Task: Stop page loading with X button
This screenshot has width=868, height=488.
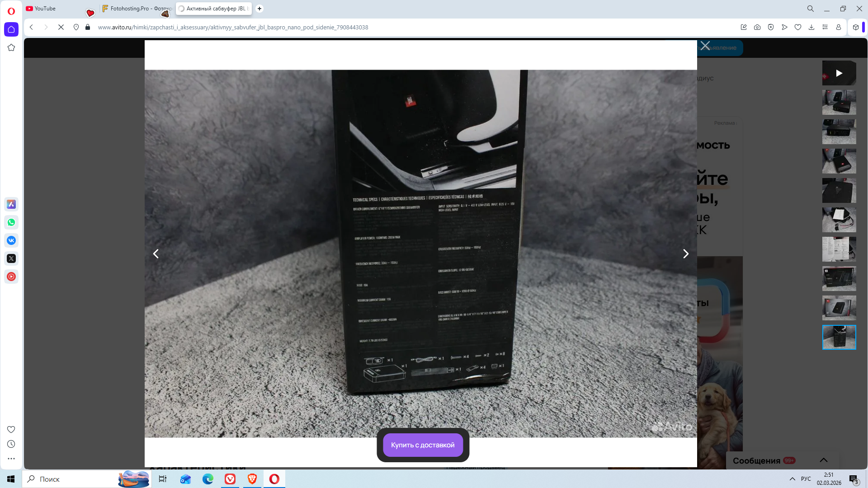Action: coord(61,27)
